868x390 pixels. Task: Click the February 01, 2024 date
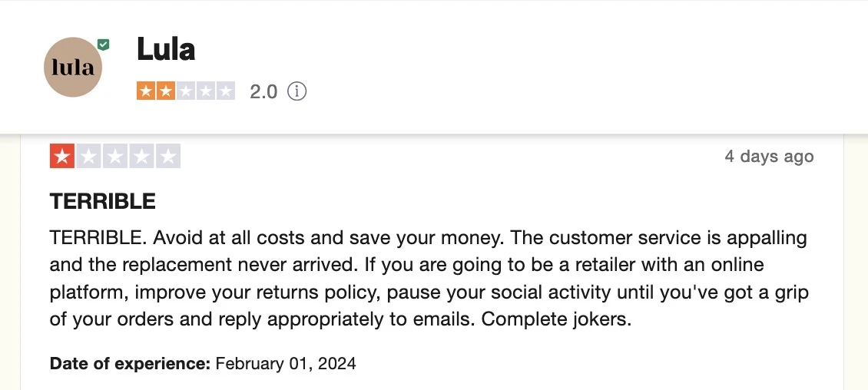pyautogui.click(x=286, y=363)
